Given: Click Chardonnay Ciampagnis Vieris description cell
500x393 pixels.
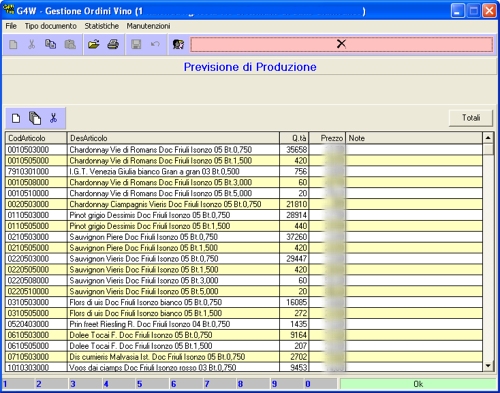Looking at the screenshot, I should click(173, 204).
